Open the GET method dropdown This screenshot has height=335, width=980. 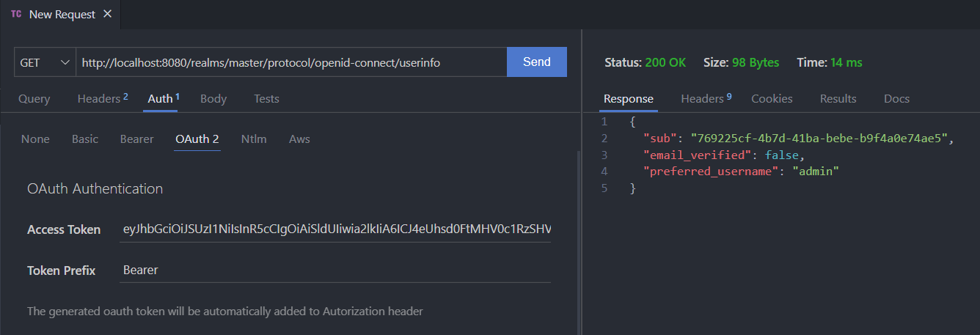(45, 62)
